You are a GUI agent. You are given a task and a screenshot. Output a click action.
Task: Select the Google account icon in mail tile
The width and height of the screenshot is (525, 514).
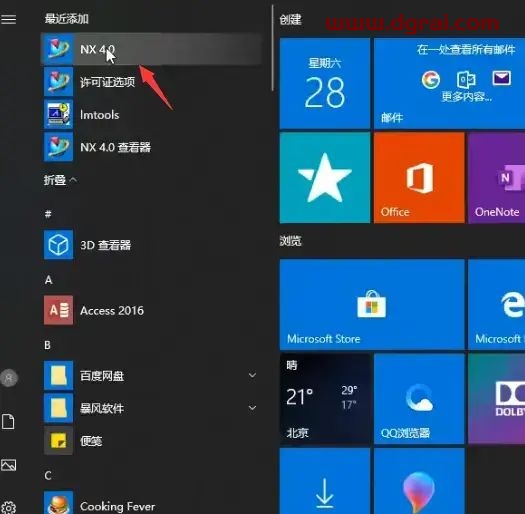click(431, 79)
